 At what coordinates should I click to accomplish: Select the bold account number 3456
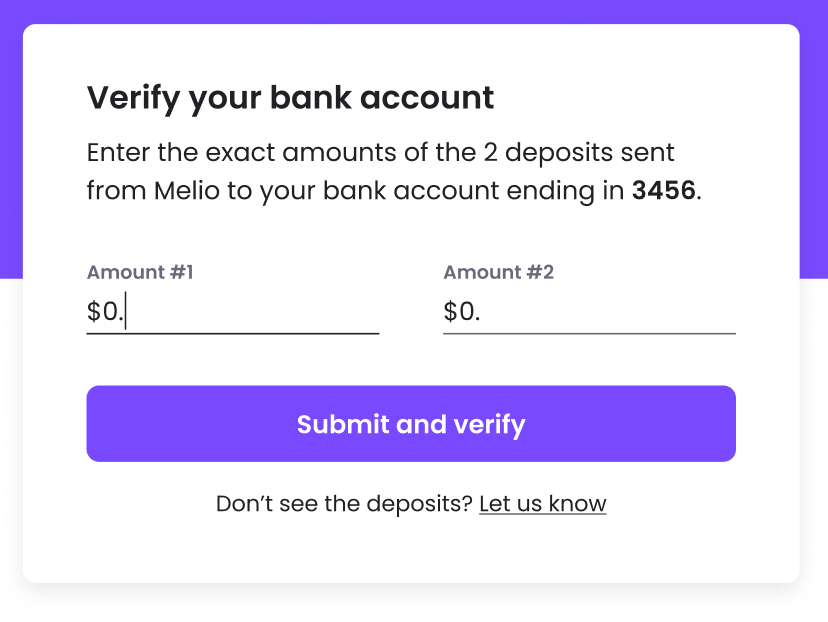coord(663,190)
